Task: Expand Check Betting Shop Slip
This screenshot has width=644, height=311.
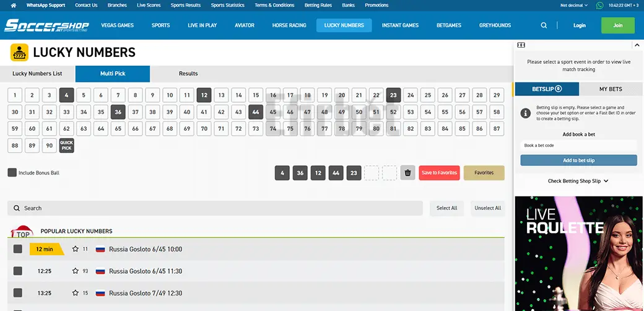Action: point(578,181)
